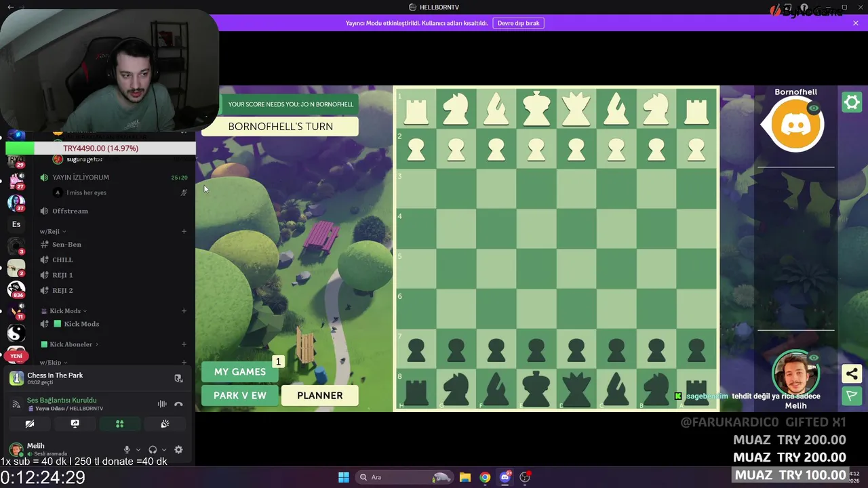Image resolution: width=868 pixels, height=488 pixels.
Task: Click the taskbar Ara search box
Action: 403,477
